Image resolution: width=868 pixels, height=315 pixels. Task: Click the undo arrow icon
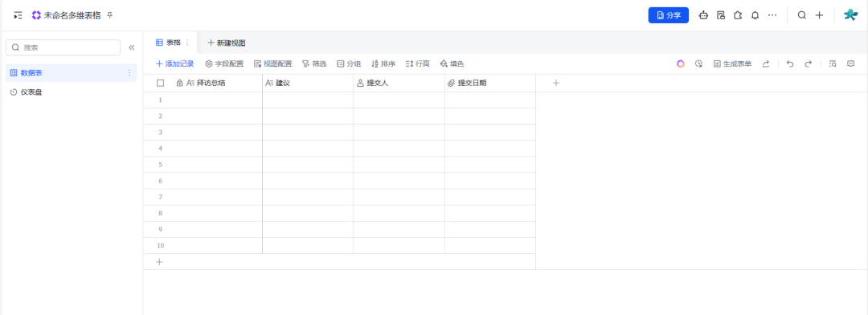[790, 64]
